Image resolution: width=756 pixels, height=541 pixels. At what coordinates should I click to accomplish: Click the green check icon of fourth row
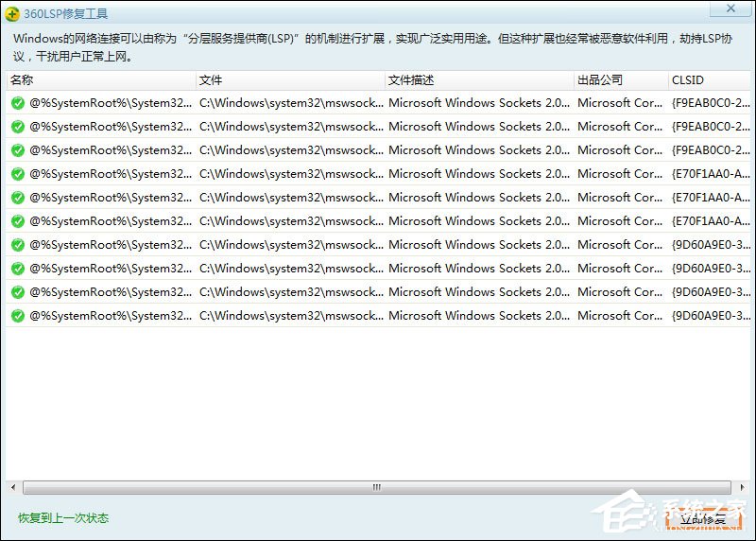(17, 174)
